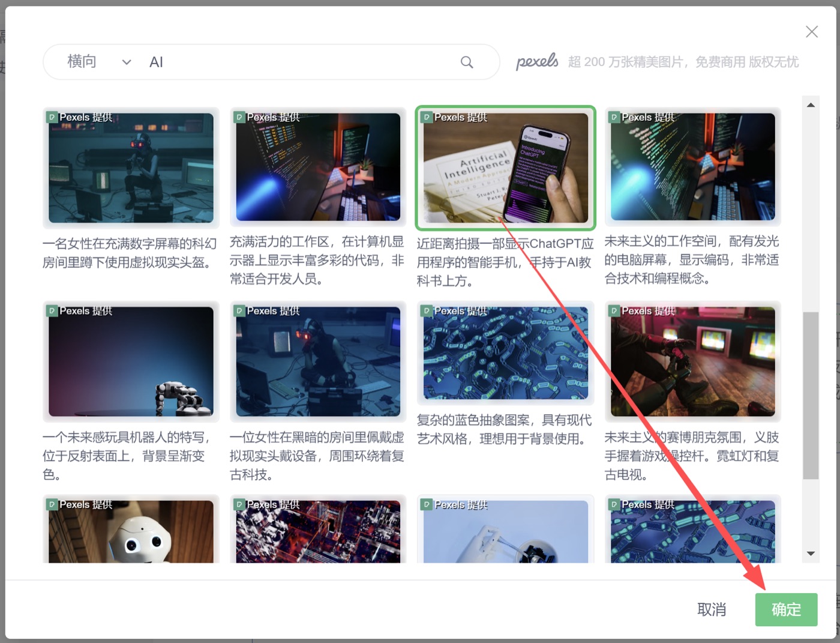Click caption 一名女性在充满数字屏幕的科幻房间里蹲下
This screenshot has width=840, height=643.
130,253
